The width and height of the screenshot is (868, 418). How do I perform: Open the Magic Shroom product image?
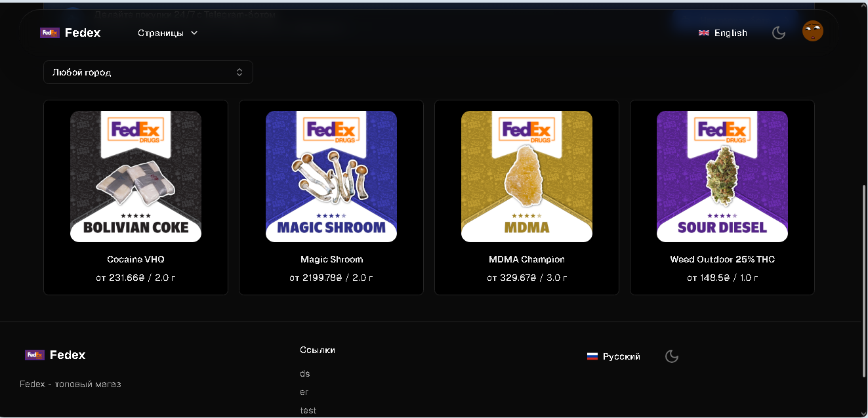coord(331,177)
